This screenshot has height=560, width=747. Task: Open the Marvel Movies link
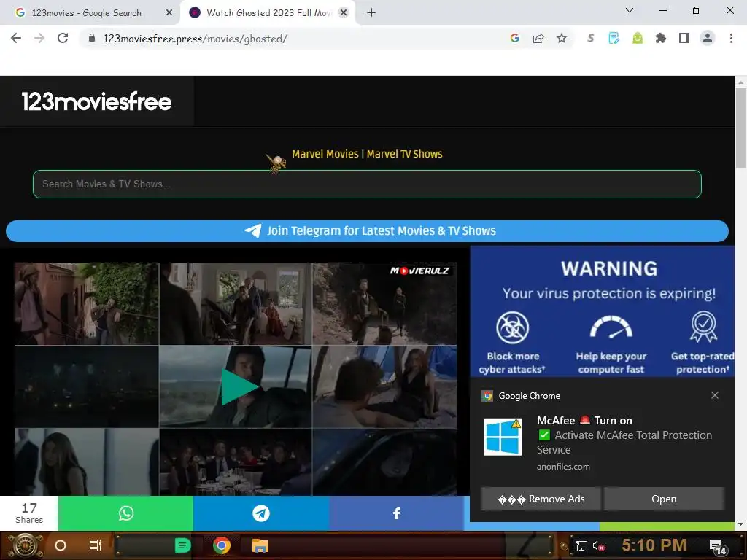pos(325,154)
